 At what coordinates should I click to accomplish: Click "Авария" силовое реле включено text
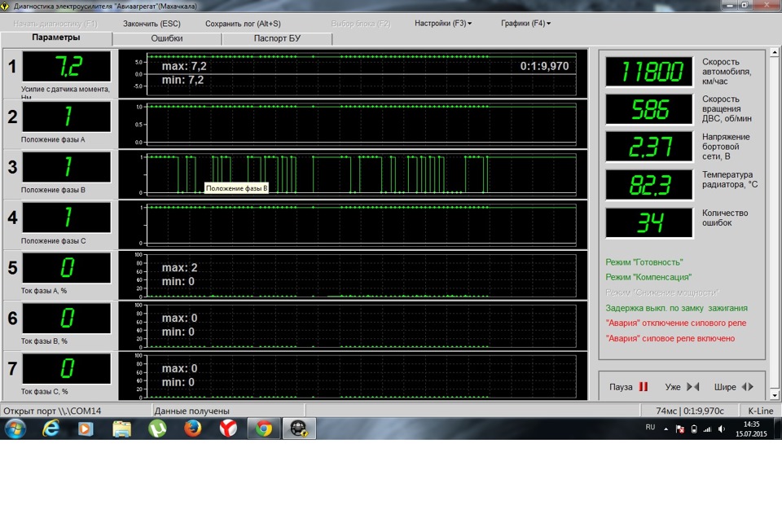[x=670, y=339]
